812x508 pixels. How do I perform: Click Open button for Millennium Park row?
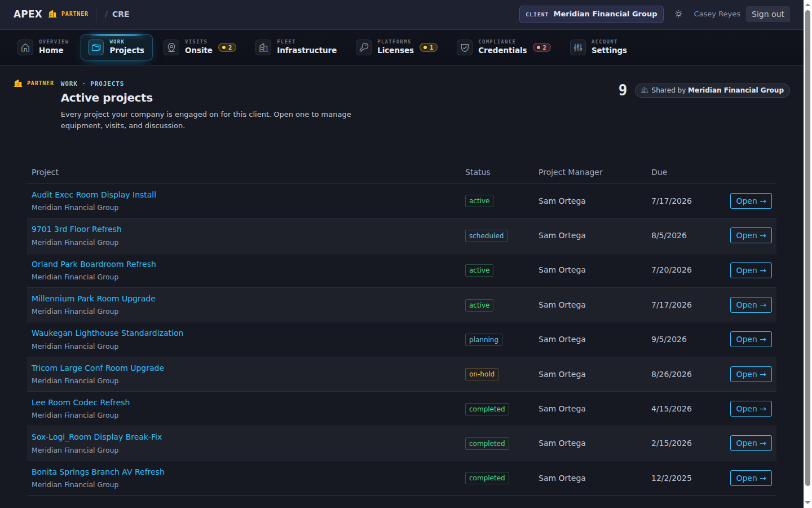[751, 305]
